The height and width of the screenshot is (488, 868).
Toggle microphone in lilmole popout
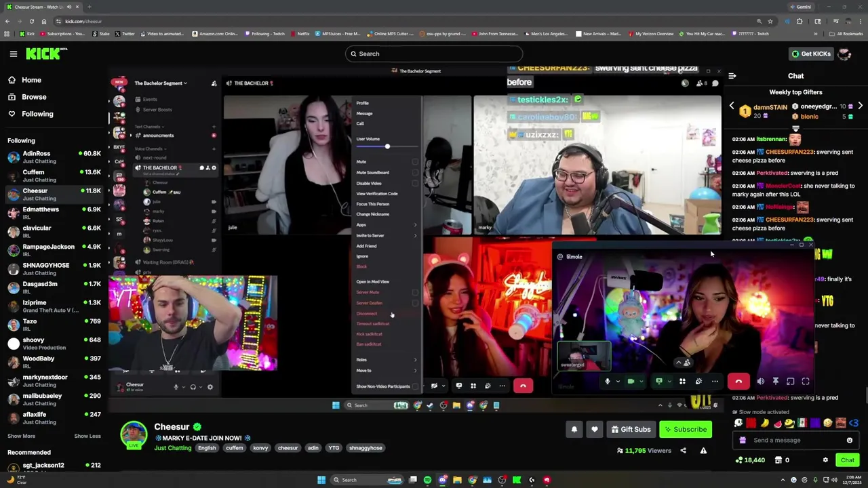[x=608, y=382]
